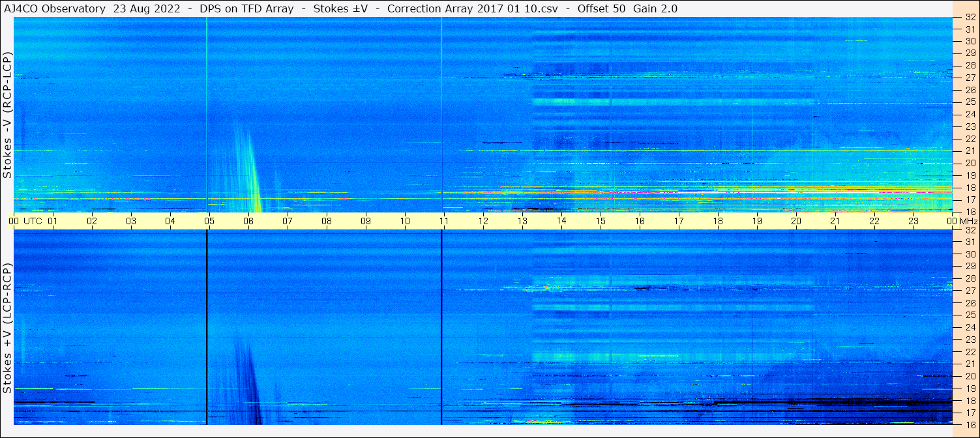The image size is (980, 438).
Task: Click the 20 MHz label of Stokes -V panel
Action: pyautogui.click(x=970, y=163)
